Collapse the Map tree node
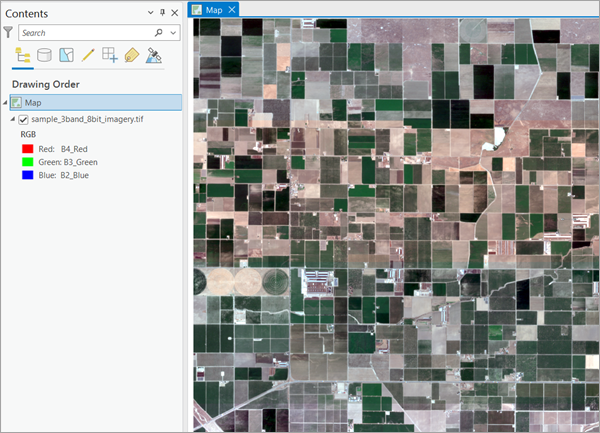 coord(5,102)
